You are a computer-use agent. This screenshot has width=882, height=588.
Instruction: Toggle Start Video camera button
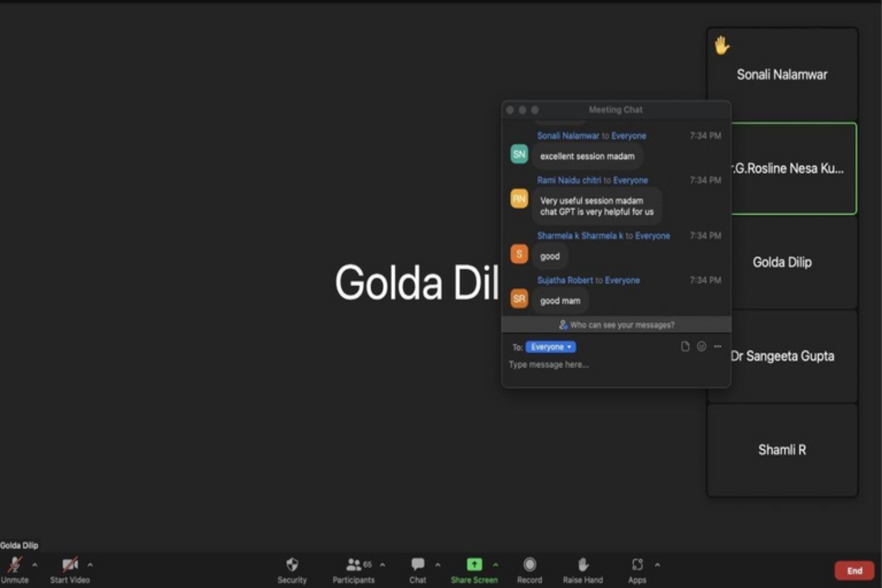pos(70,565)
